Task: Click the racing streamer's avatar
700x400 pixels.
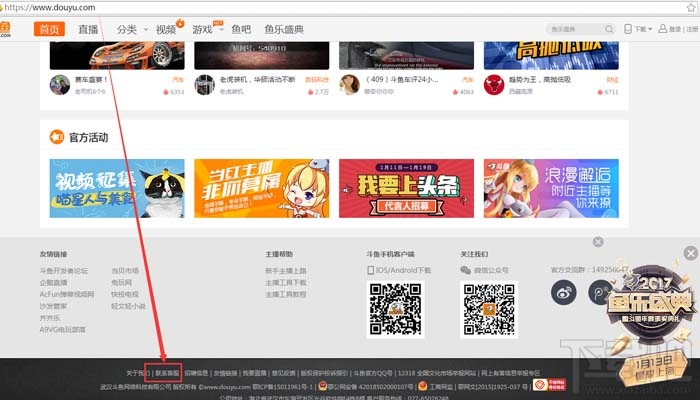Action: coord(60,85)
